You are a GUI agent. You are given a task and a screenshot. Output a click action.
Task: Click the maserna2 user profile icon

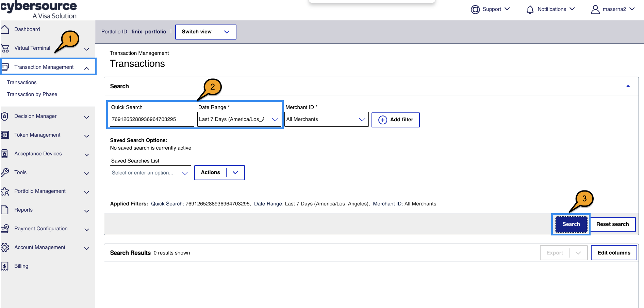coord(595,10)
